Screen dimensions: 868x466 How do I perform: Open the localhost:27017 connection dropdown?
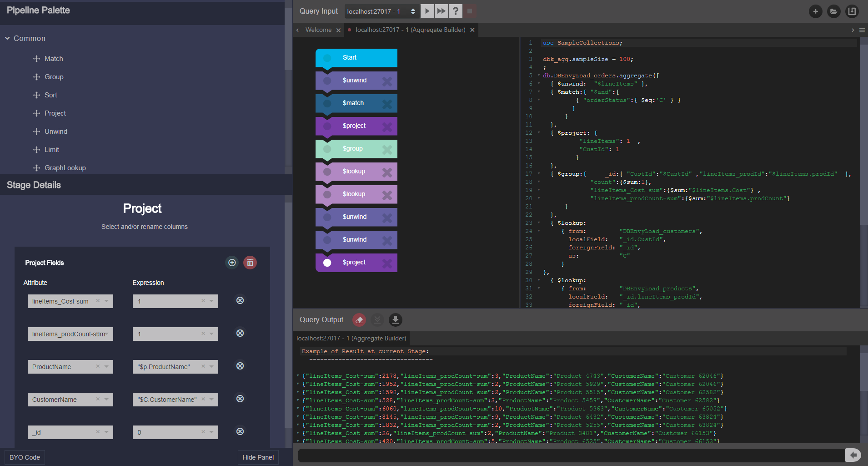[x=381, y=11]
